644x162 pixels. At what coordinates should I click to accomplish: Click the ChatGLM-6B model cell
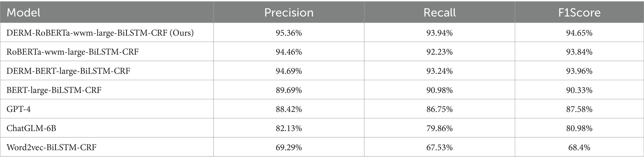pyautogui.click(x=31, y=128)
